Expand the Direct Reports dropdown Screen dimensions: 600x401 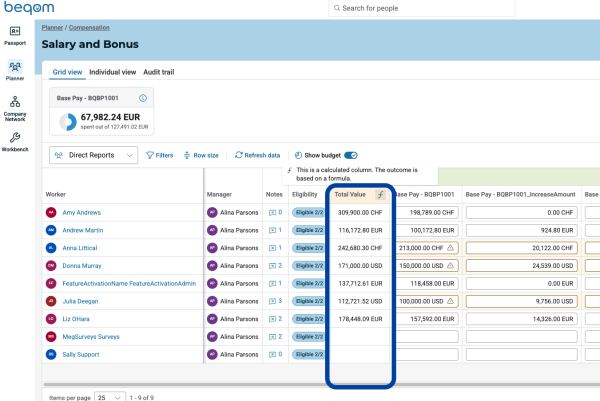92,155
